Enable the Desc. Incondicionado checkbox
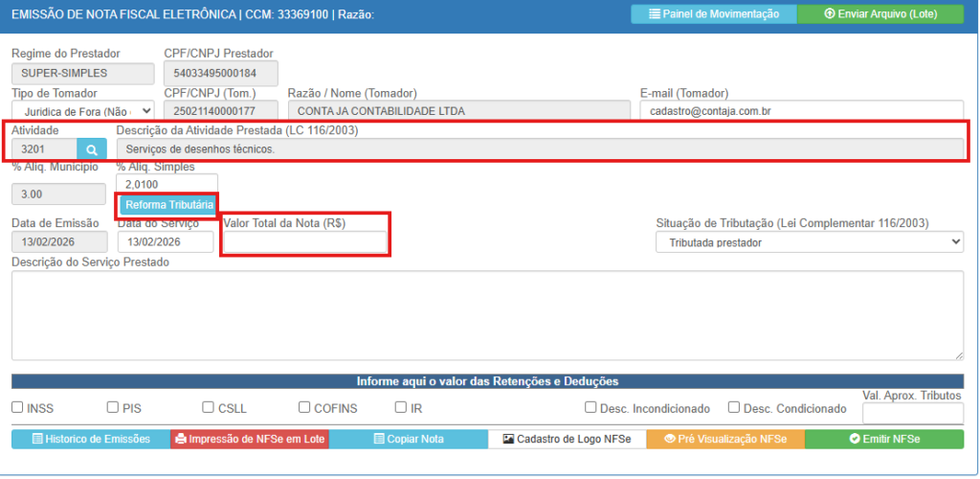Screen dimensions: 980x479 (x=591, y=407)
